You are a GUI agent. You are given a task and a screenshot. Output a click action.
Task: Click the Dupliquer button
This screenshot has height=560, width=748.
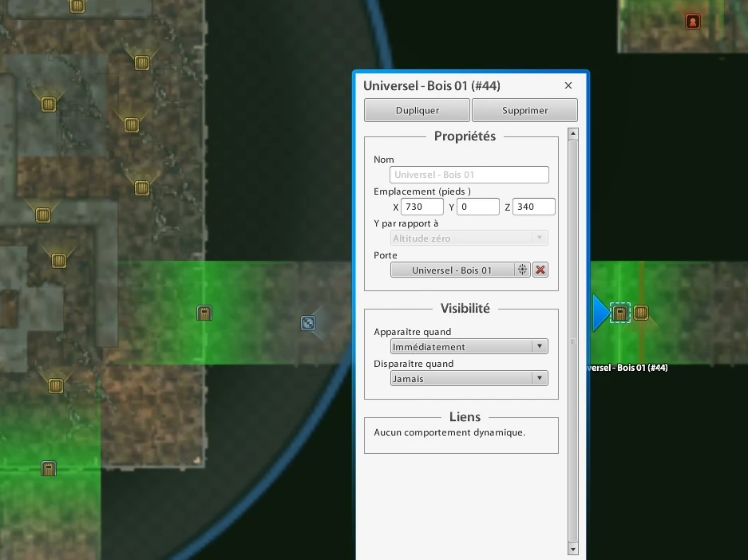click(x=417, y=110)
